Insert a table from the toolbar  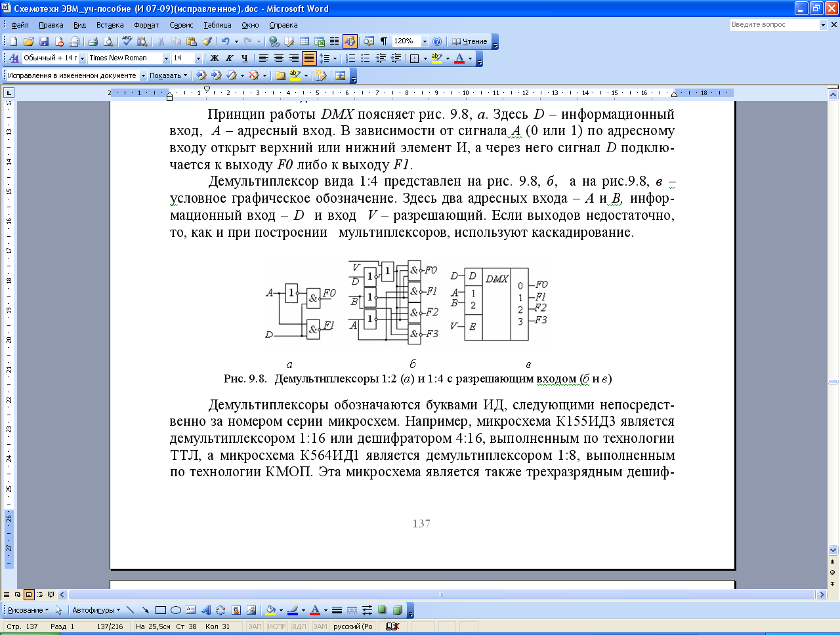pos(304,41)
